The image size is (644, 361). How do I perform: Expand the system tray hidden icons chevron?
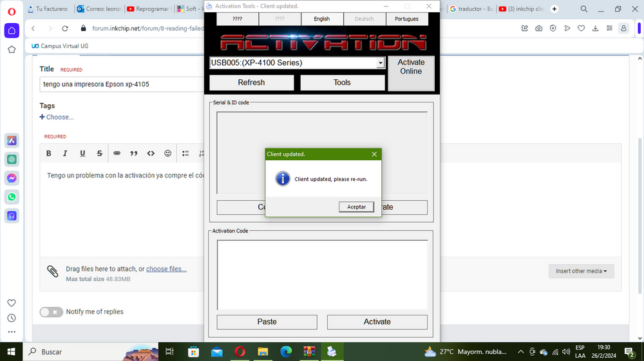pos(520,352)
